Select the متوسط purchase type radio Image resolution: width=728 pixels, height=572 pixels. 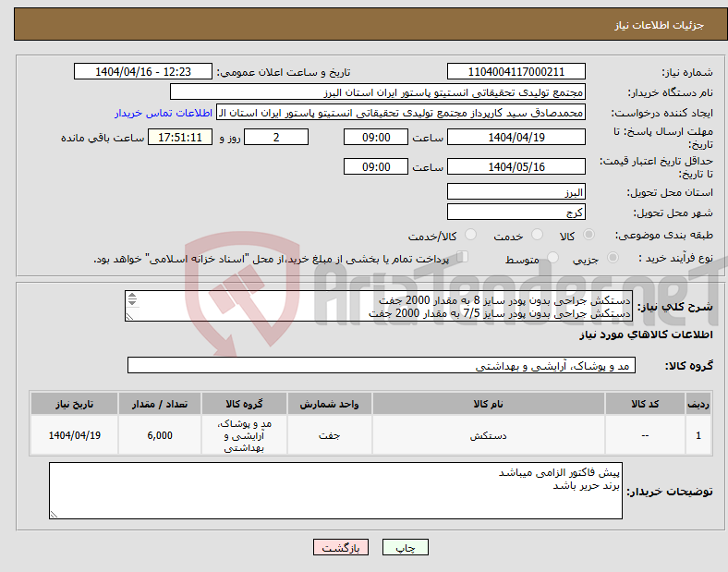553,258
